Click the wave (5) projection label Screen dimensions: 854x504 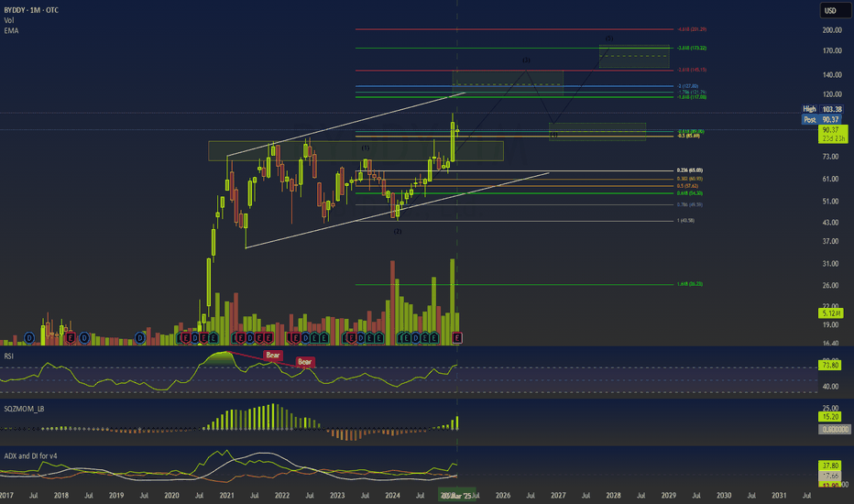(x=609, y=38)
